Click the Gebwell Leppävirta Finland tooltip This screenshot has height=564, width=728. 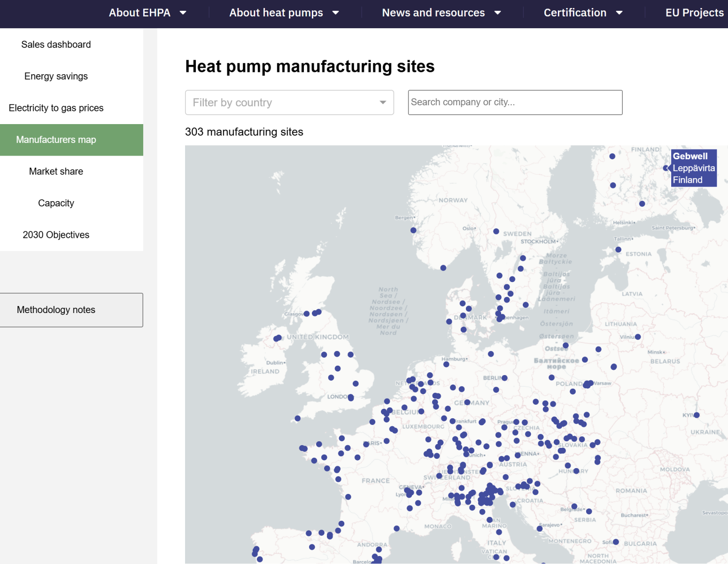(x=693, y=168)
